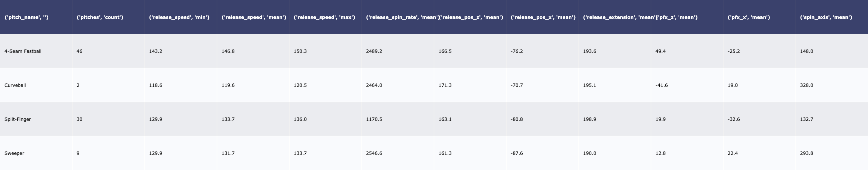Image resolution: width=868 pixels, height=170 pixels.
Task: Click release_pos_z value 171.3
Action: tap(445, 85)
